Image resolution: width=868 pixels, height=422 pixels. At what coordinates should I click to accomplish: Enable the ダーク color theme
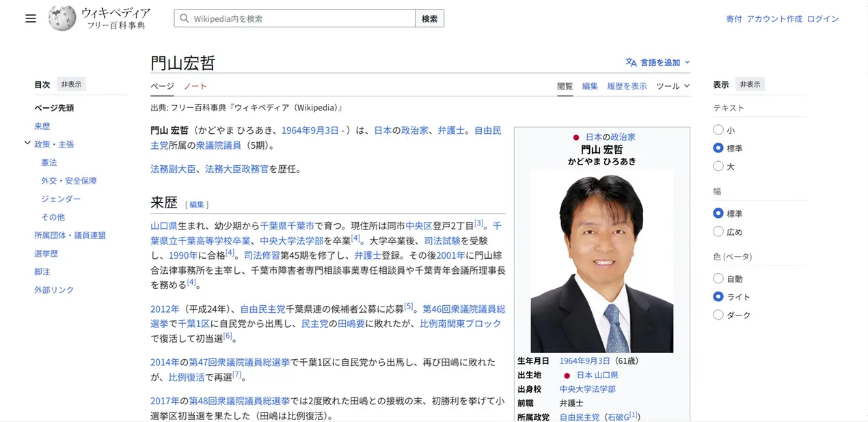point(718,315)
